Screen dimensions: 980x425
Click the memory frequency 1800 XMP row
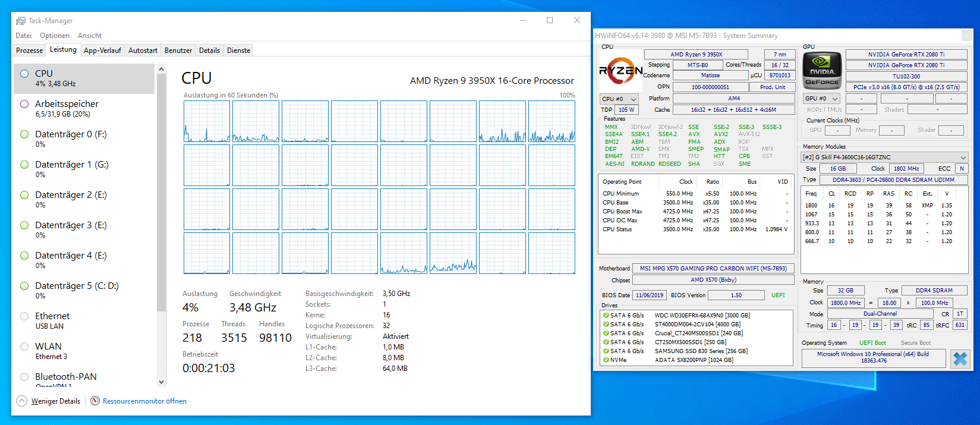884,206
